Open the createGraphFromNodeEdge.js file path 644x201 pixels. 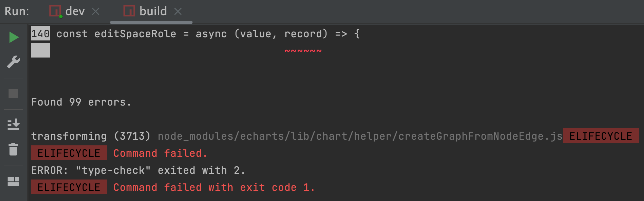[360, 136]
